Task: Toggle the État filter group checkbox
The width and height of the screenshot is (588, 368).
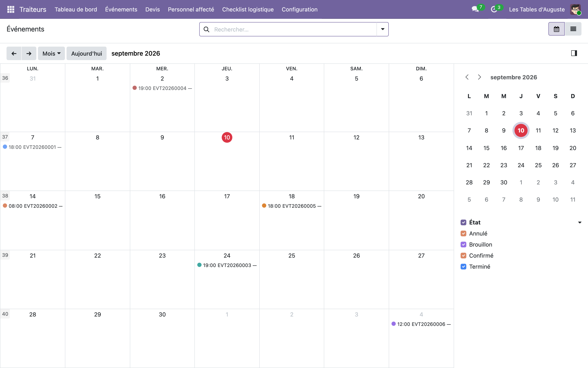Action: pos(463,222)
